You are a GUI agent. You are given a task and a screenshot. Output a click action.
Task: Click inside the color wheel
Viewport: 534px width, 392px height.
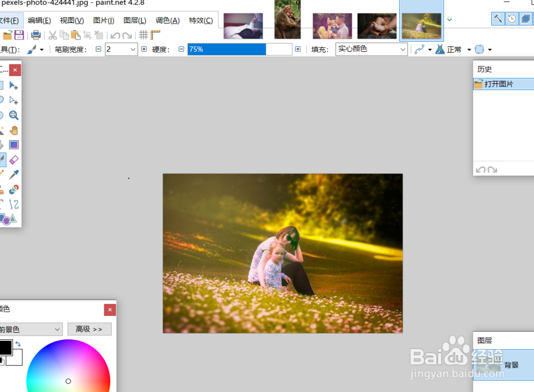68,366
